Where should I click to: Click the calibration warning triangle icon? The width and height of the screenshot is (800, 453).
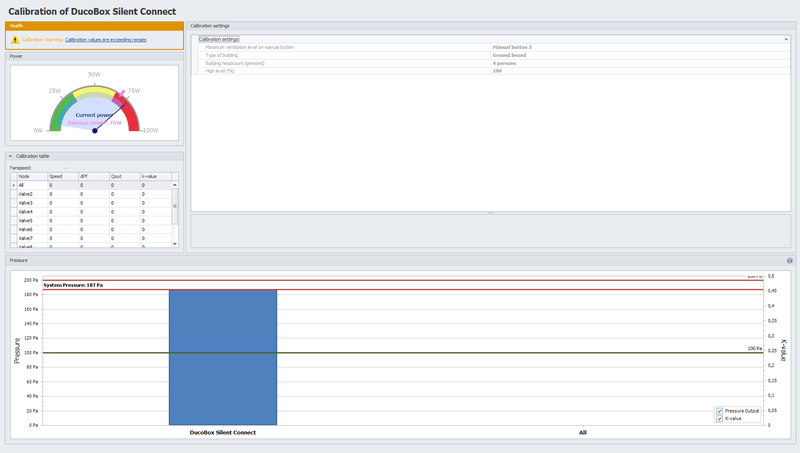click(15, 40)
